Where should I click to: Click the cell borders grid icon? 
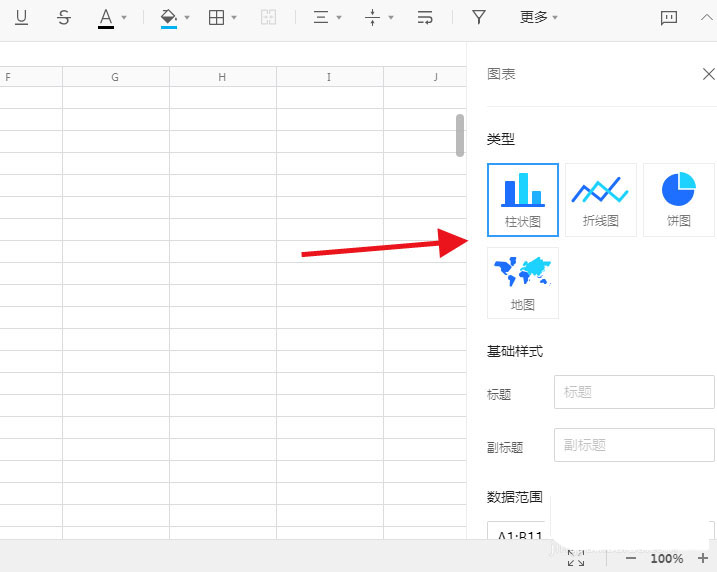coord(216,18)
